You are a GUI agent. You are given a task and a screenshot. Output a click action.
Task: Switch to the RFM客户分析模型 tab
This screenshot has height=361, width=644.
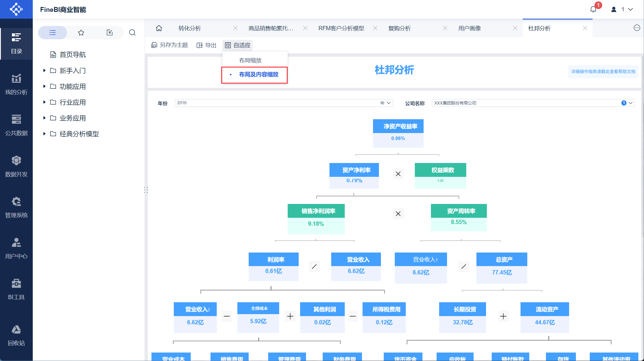click(341, 28)
